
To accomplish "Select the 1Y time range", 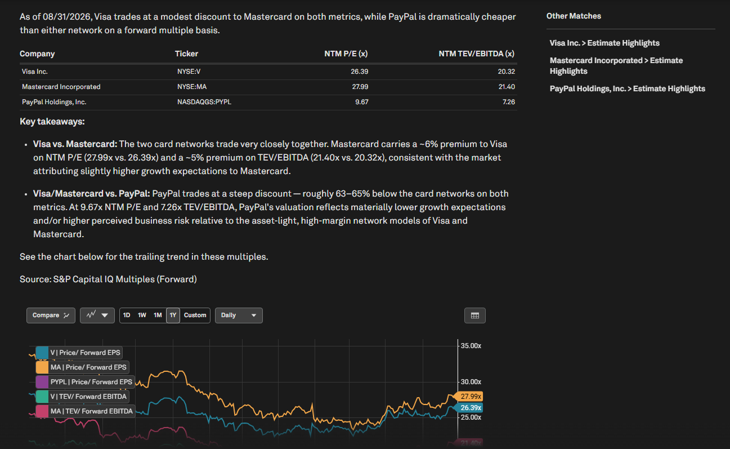I will click(173, 315).
